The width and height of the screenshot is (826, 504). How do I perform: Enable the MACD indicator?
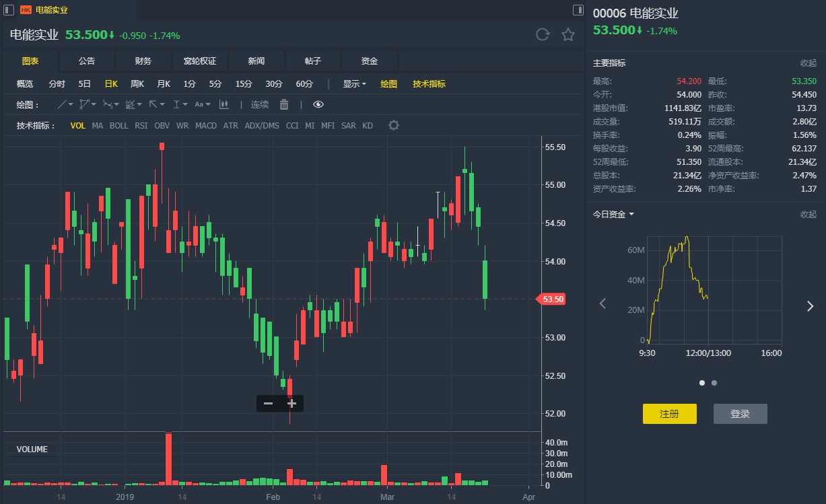coord(206,126)
